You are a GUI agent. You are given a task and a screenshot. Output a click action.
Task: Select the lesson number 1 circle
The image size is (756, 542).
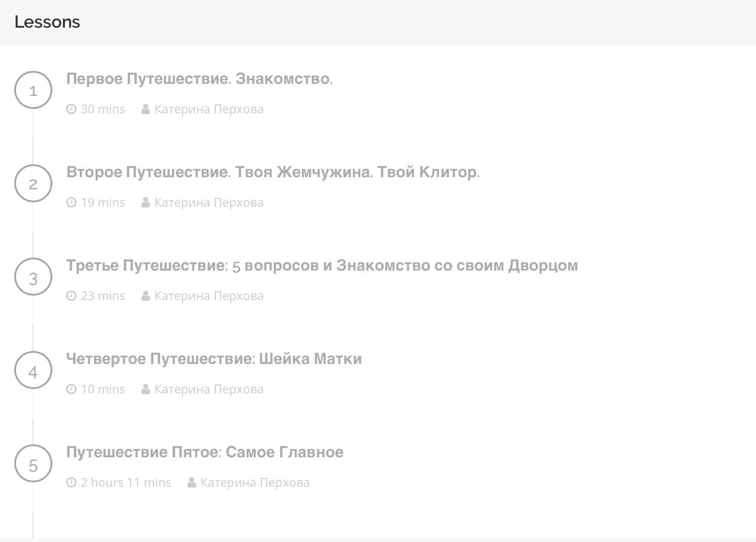pos(33,90)
